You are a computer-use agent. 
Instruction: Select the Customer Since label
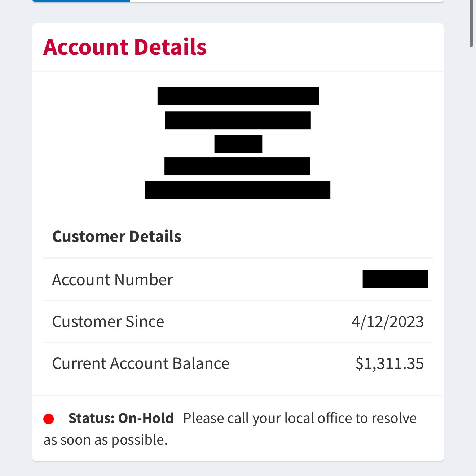pyautogui.click(x=108, y=322)
